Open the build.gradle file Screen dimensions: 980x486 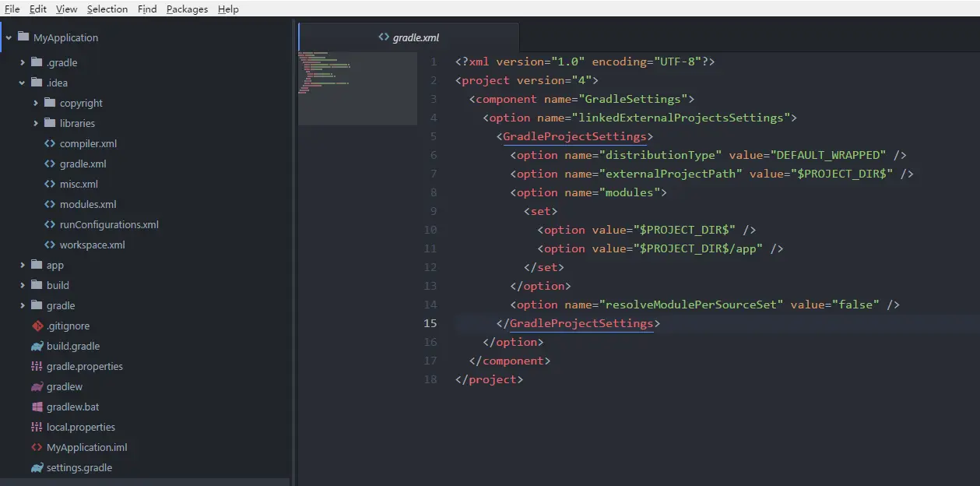click(73, 346)
